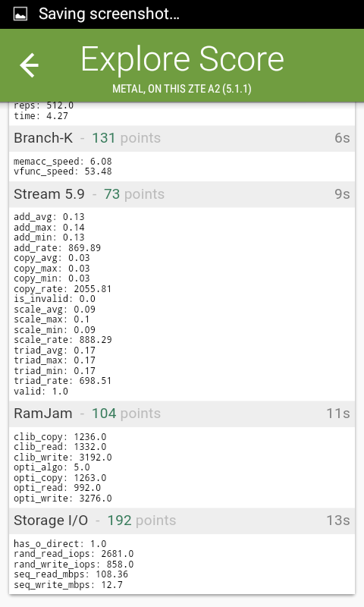This screenshot has height=607, width=364.
Task: Select the copy_rate 2055.81 line
Action: click(63, 289)
